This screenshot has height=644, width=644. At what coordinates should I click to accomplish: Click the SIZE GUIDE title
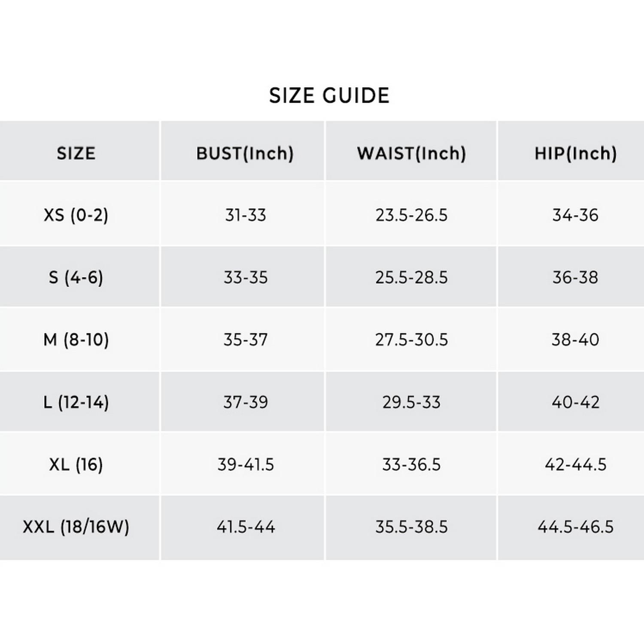329,95
